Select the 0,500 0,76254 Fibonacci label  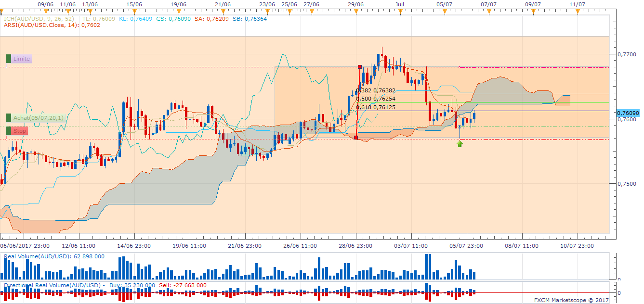pyautogui.click(x=376, y=99)
